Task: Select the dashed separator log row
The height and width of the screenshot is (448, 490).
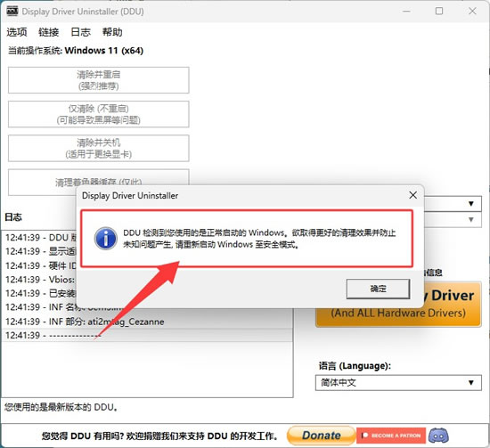Action: click(147, 335)
